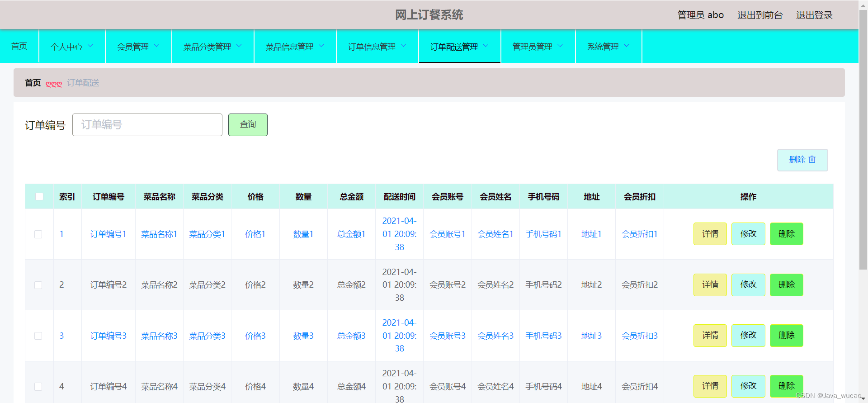Click the trash icon in batch 删除 button
The width and height of the screenshot is (868, 403).
[812, 160]
